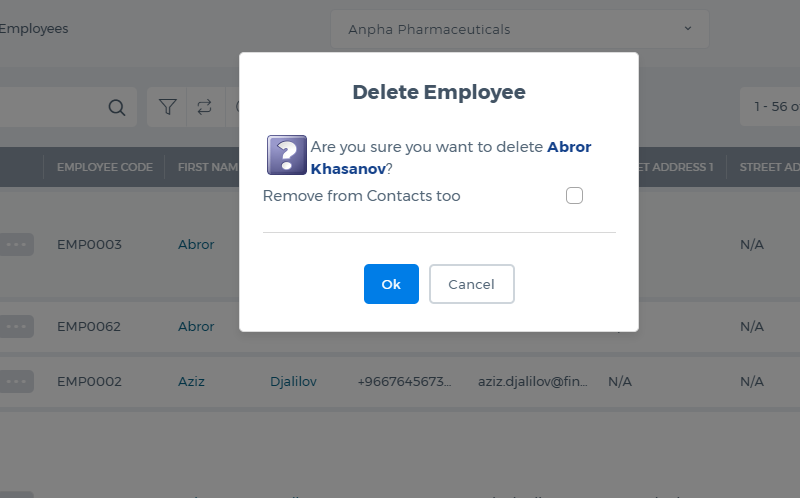800x498 pixels.
Task: Open Djalilov last name link
Action: (x=293, y=381)
